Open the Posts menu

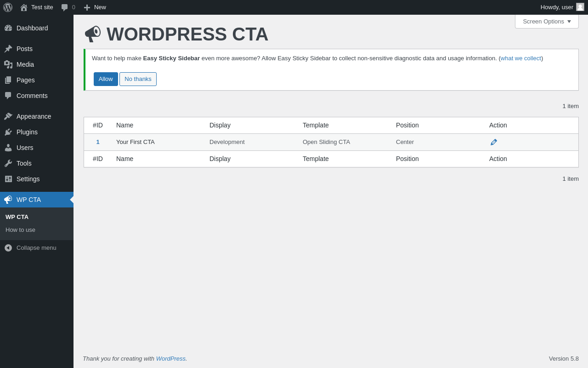24,49
